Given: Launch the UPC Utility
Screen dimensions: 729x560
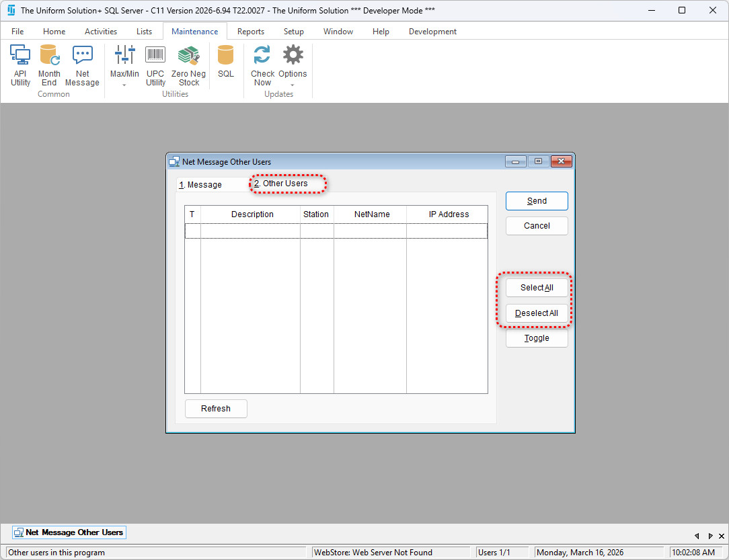Looking at the screenshot, I should pyautogui.click(x=155, y=65).
